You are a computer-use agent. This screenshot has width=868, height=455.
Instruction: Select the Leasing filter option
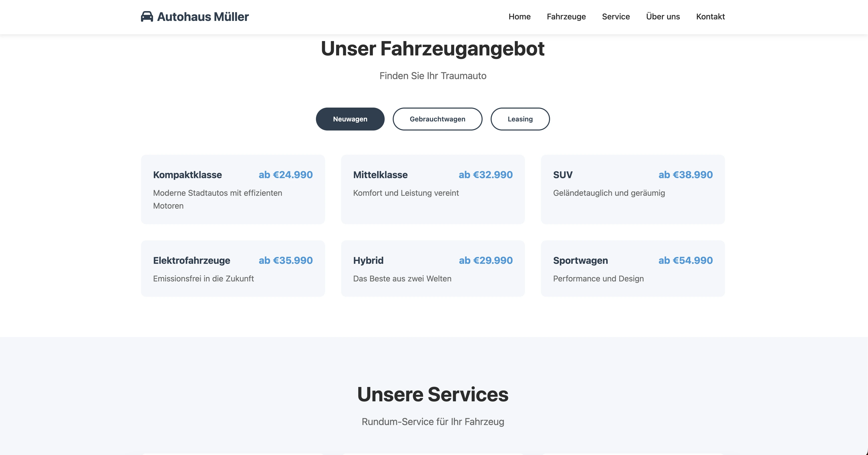(x=520, y=119)
